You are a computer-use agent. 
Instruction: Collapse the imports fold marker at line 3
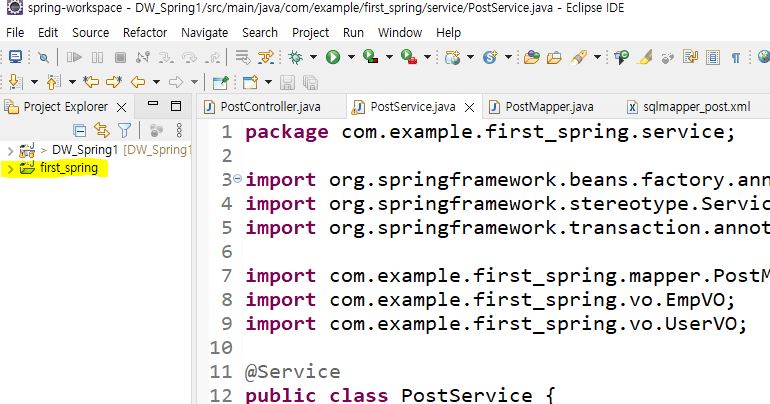[x=237, y=179]
